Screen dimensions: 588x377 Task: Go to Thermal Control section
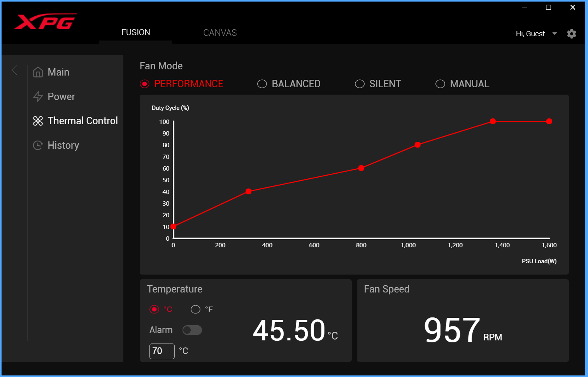point(82,121)
